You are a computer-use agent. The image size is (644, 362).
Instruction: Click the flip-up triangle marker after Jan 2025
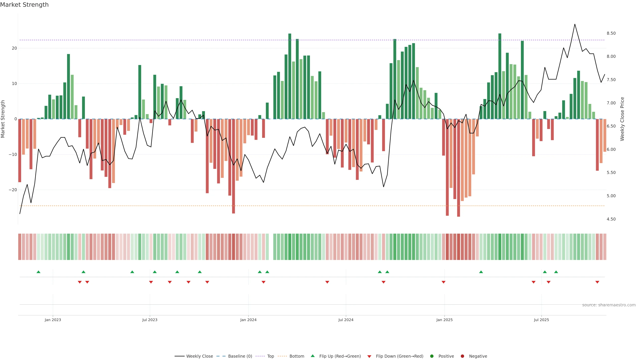tap(481, 272)
